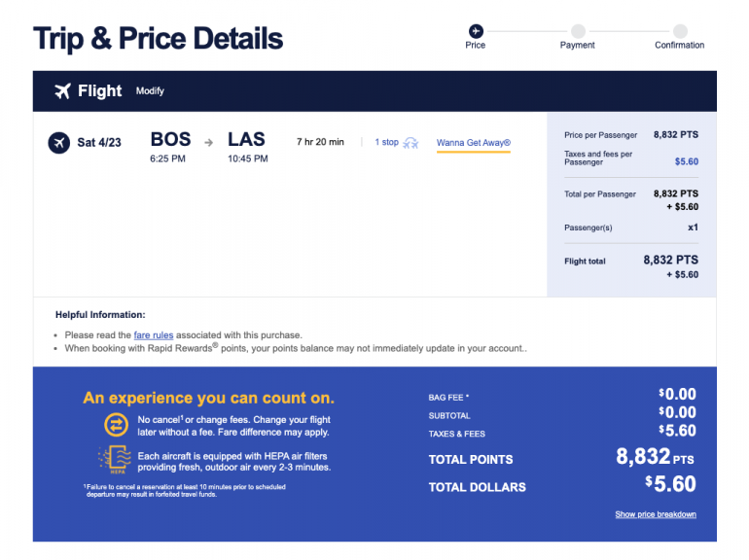Click the HEPA air filter icon
The height and width of the screenshot is (560, 749).
(116, 460)
